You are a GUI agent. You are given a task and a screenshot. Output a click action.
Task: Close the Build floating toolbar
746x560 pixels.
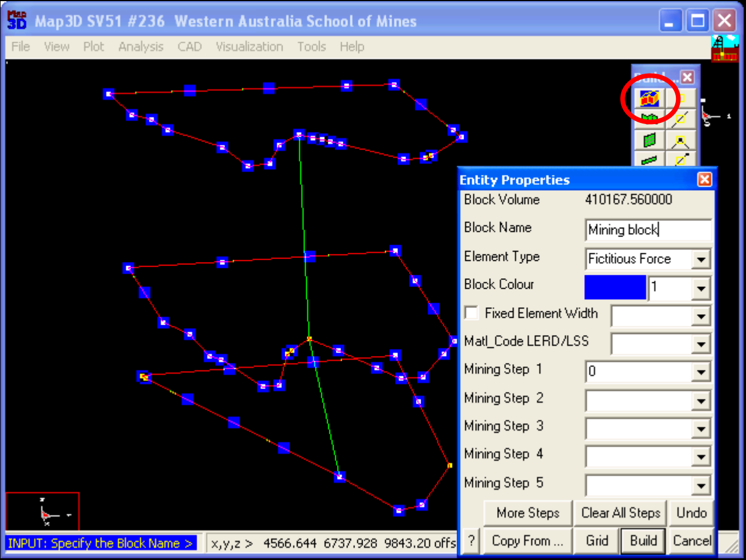687,77
